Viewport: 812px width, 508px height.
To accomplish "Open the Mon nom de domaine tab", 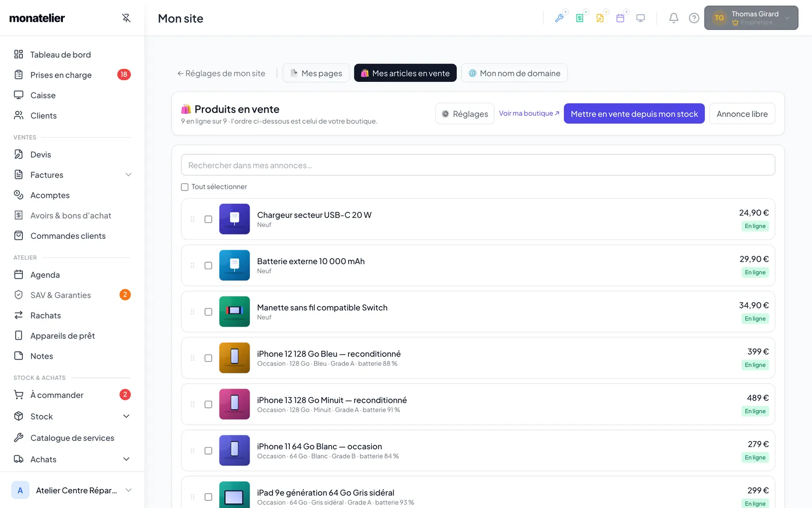I will click(x=514, y=73).
